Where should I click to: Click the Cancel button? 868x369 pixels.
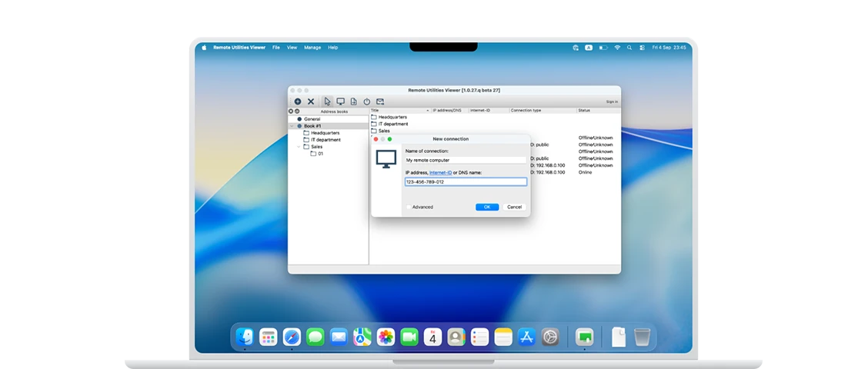point(514,207)
